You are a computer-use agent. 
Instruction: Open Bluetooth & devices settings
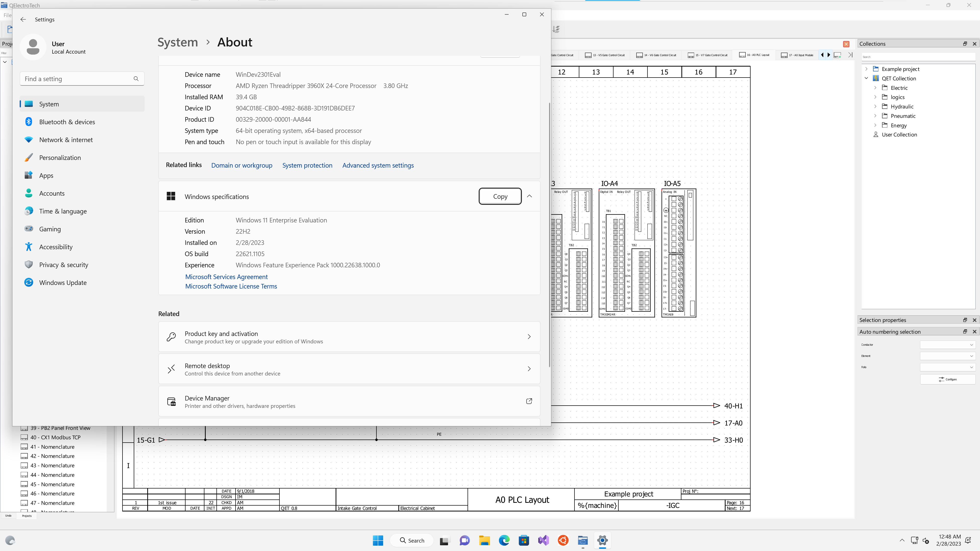tap(82, 122)
